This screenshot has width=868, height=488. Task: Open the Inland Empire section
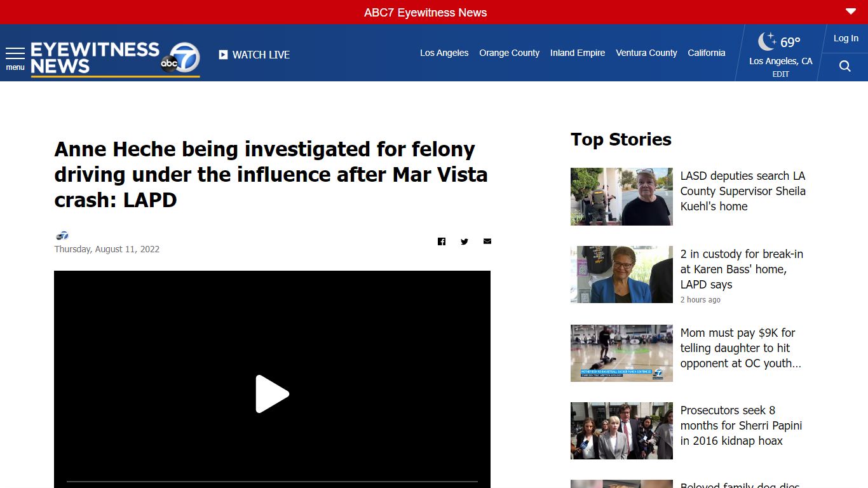click(x=578, y=53)
